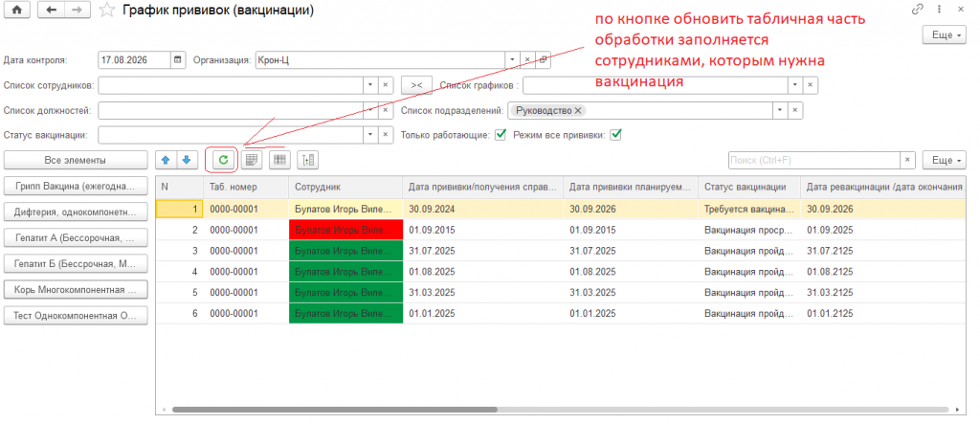Copy link to this form icon
The height and width of the screenshot is (424, 980).
(x=918, y=9)
